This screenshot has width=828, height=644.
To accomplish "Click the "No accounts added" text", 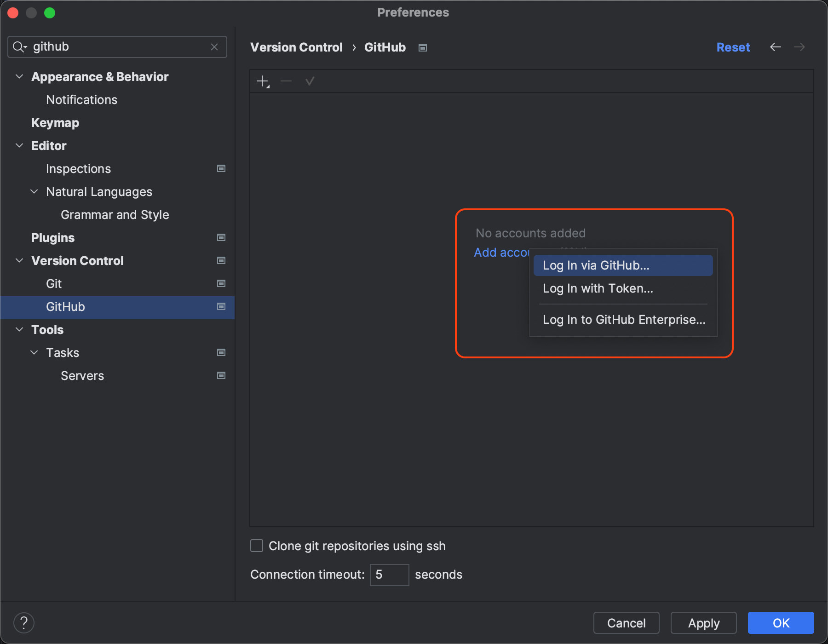I will click(x=530, y=233).
